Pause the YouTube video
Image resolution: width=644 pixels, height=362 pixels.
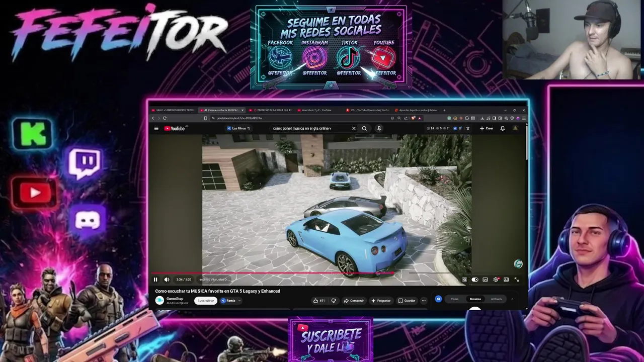pyautogui.click(x=155, y=280)
